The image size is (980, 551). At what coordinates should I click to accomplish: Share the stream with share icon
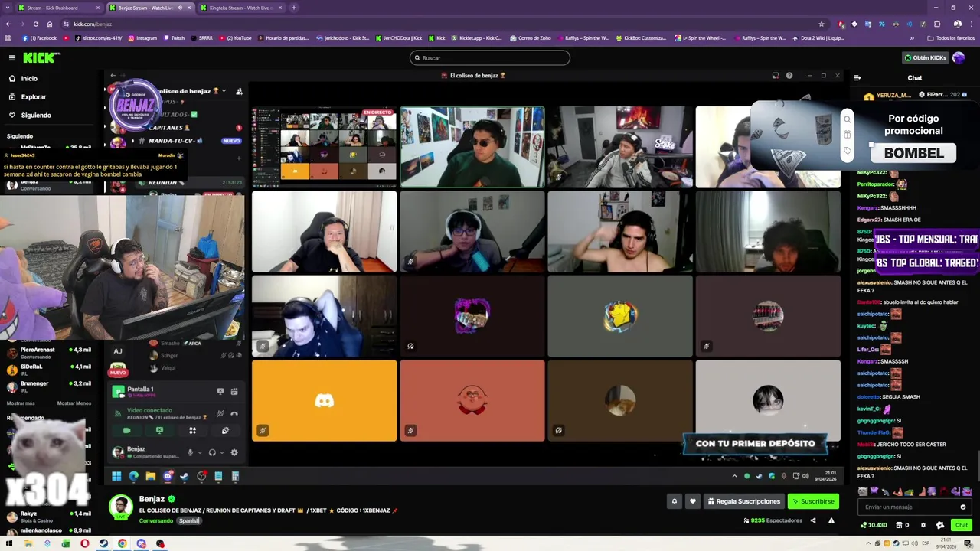(x=813, y=520)
